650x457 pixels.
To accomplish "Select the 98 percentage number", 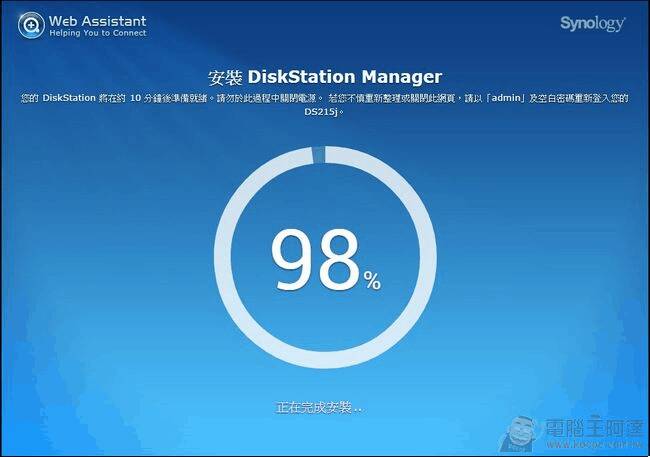I will click(315, 260).
